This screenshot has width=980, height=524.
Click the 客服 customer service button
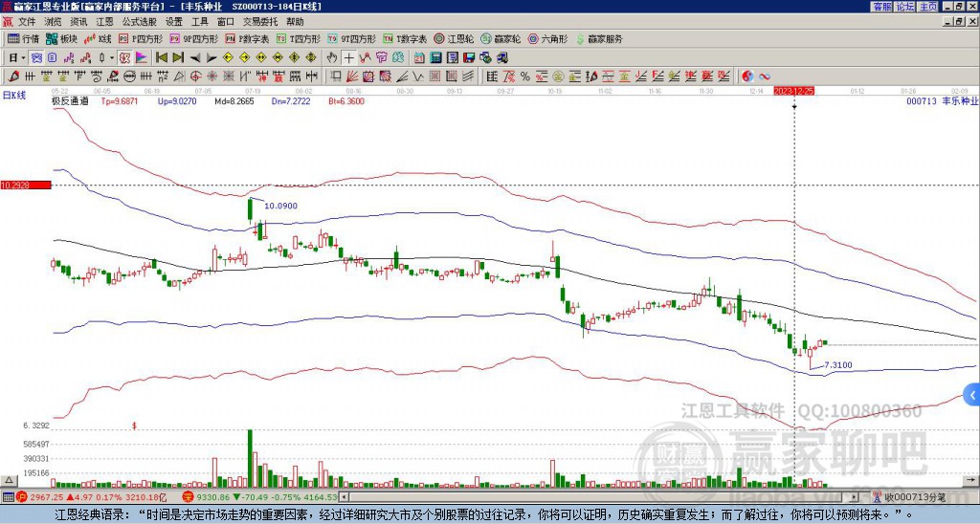pyautogui.click(x=881, y=7)
